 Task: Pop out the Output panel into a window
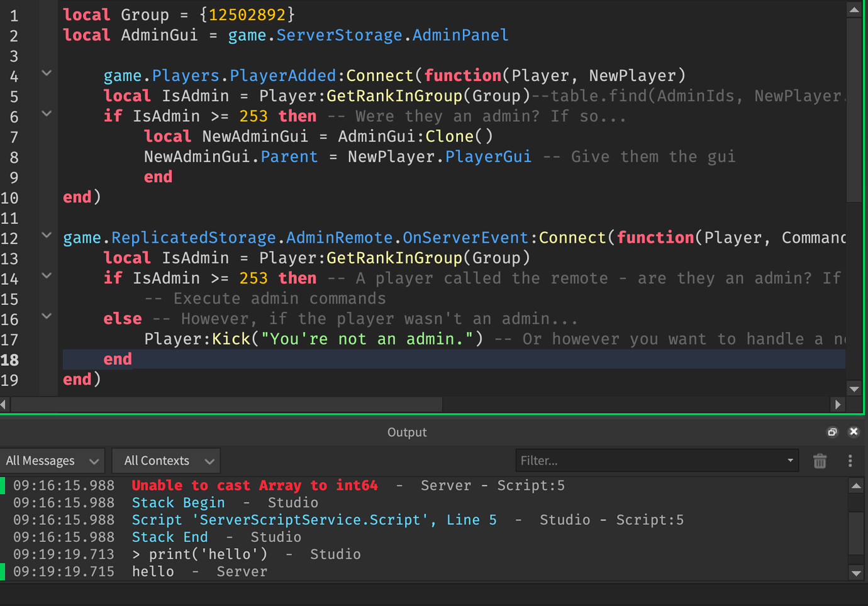click(832, 432)
